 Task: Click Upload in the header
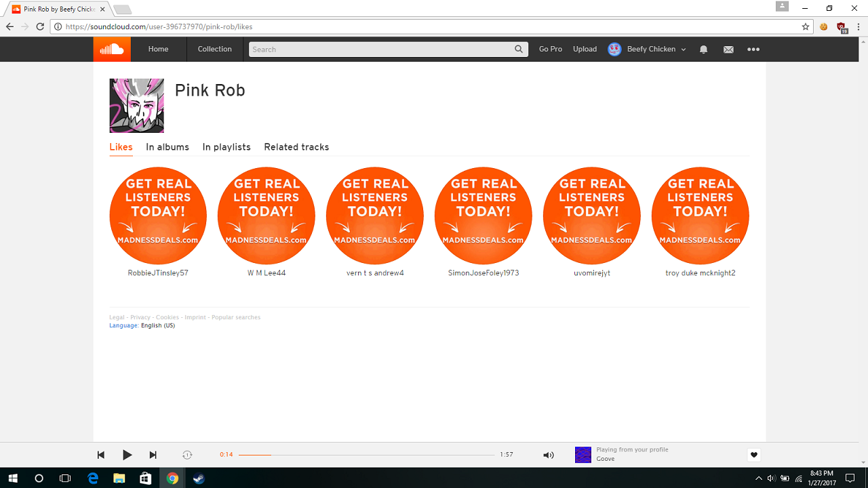585,49
